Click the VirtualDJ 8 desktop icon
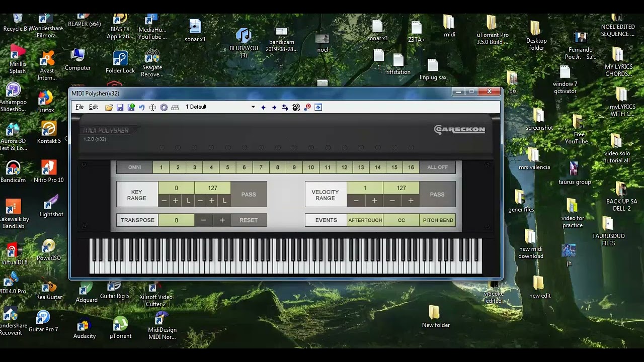Viewport: 644px width, 362px height. (x=14, y=254)
